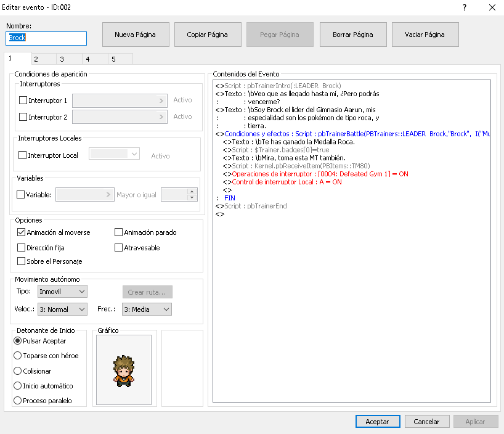Screen dimensions: 504x434
Task: Enable the Interruptor 1 checkbox
Action: 23,100
